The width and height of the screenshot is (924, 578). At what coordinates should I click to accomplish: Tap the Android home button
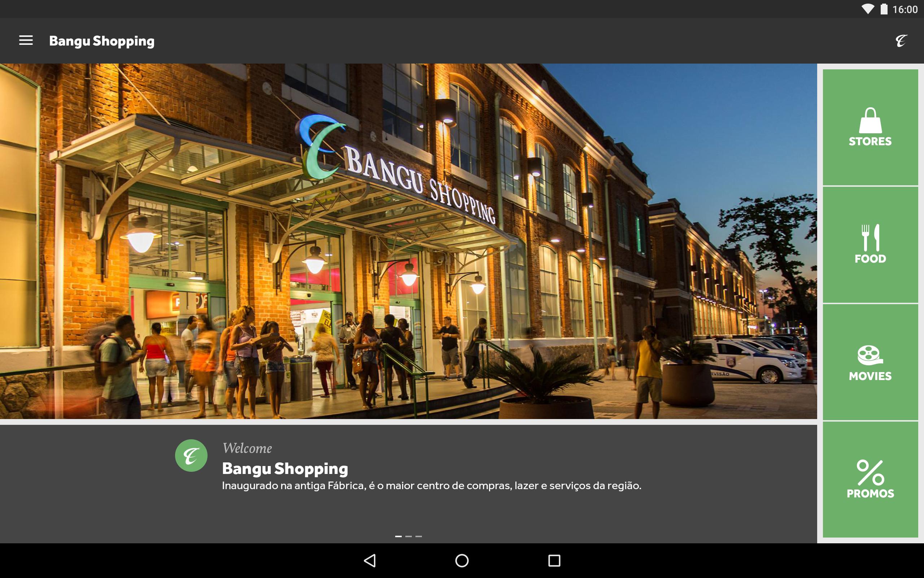click(462, 560)
